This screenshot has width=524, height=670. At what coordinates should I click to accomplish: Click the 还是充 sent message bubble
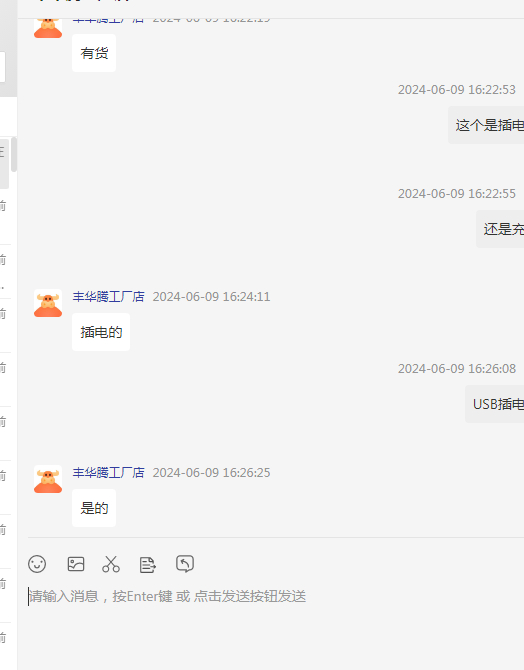(500, 229)
